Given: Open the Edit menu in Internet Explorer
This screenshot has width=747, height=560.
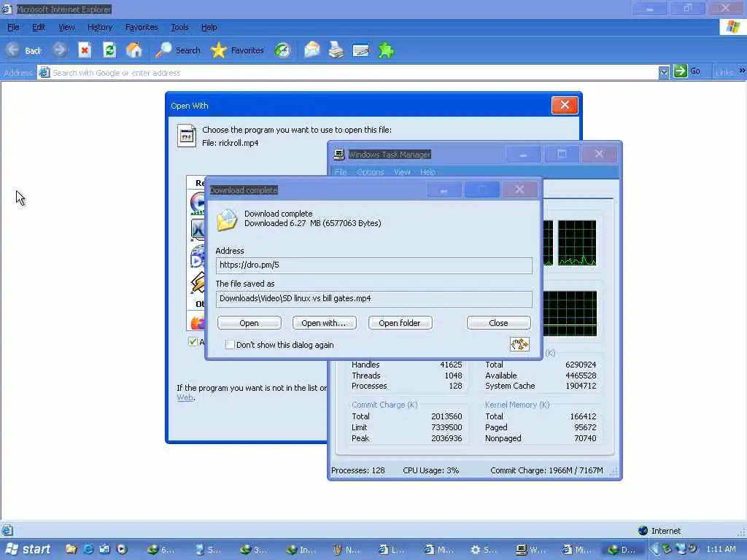Looking at the screenshot, I should [x=39, y=27].
